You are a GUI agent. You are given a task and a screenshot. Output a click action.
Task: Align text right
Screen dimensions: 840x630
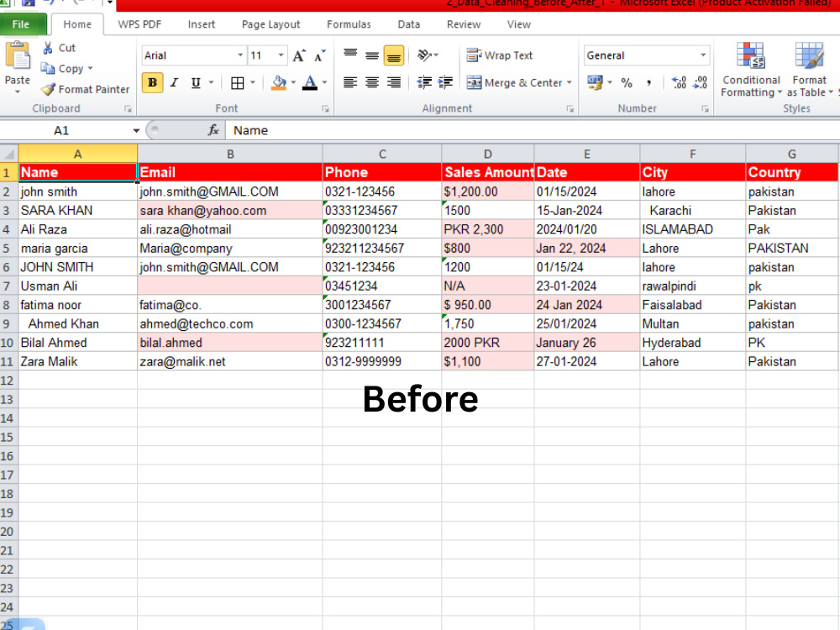coord(394,82)
